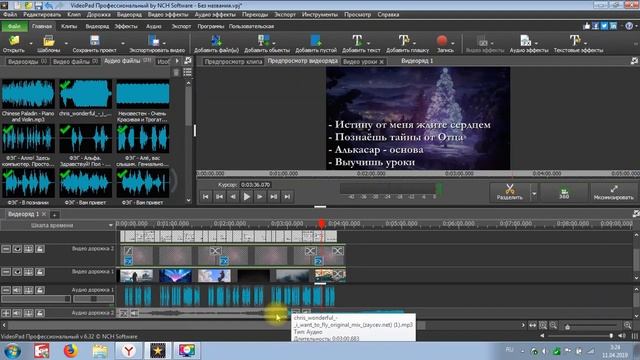
Task: Mute Аудио дорожка 2 speaker toggle
Action: (x=17, y=313)
